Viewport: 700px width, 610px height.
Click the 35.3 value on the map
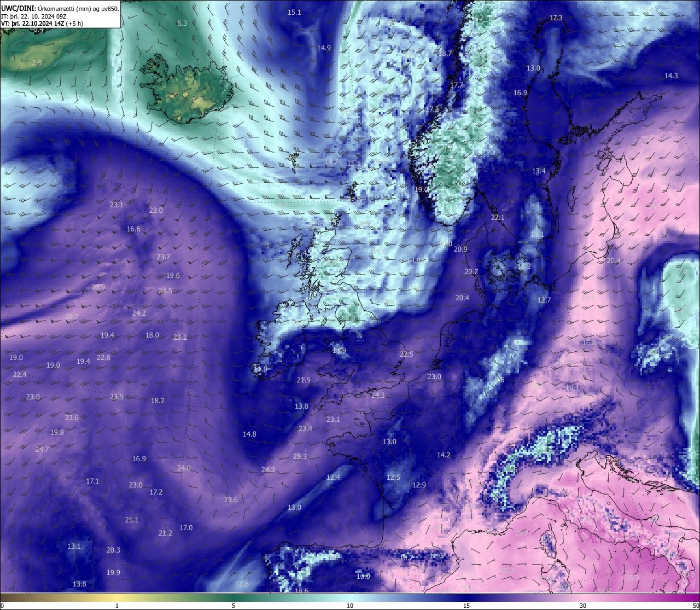pos(633,578)
